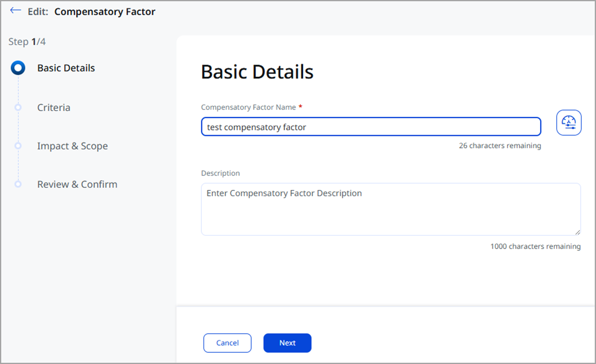Click the Description field label

pos(221,173)
